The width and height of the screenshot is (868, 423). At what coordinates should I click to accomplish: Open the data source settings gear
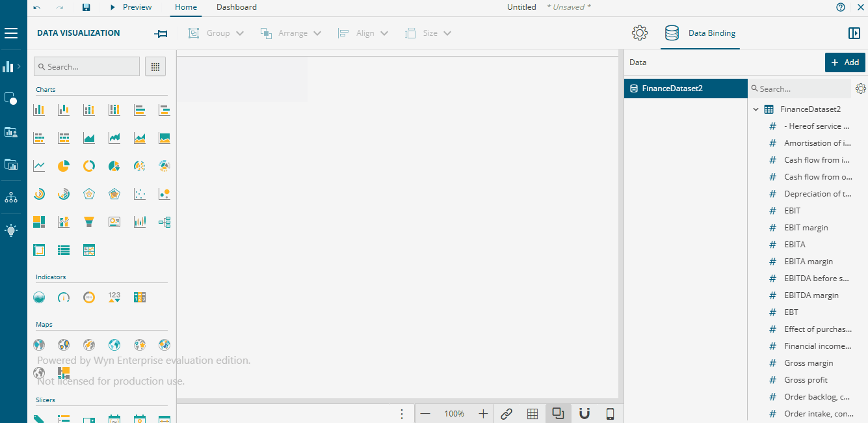(861, 88)
